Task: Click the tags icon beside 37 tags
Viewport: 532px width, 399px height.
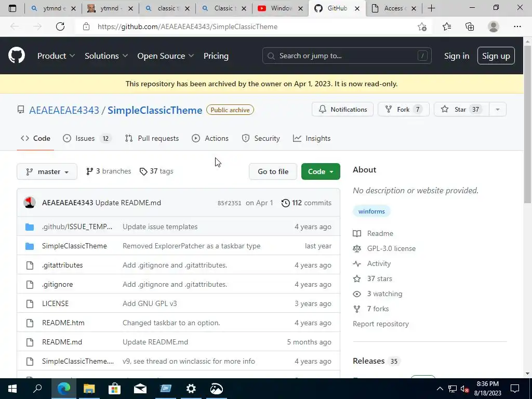Action: coord(143,171)
